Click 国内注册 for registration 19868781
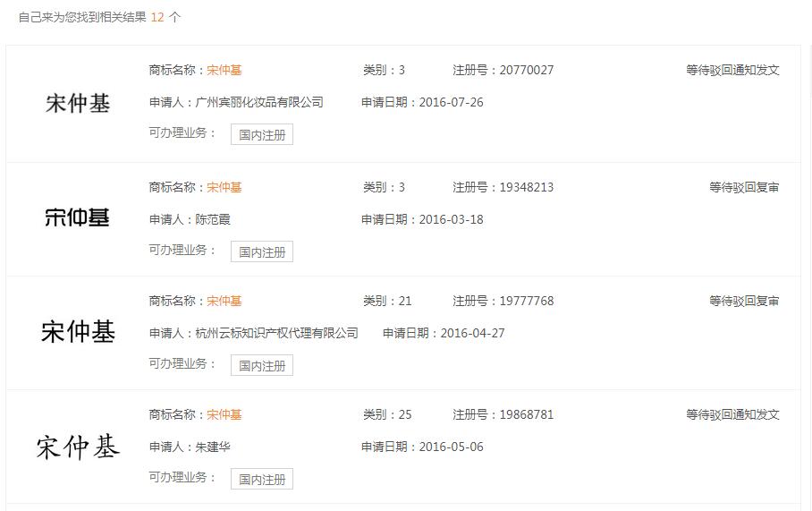812x511 pixels. click(262, 479)
